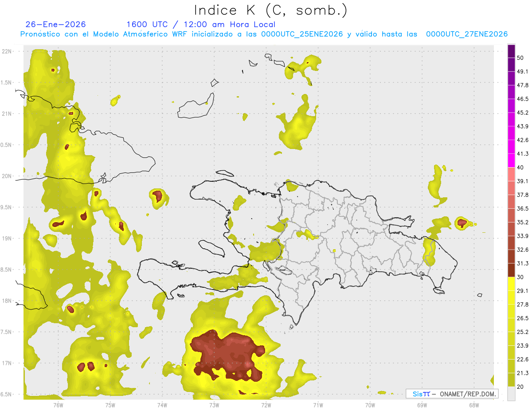Click the colorbar label '31.3'
This screenshot has height=411, width=532.
point(523,263)
